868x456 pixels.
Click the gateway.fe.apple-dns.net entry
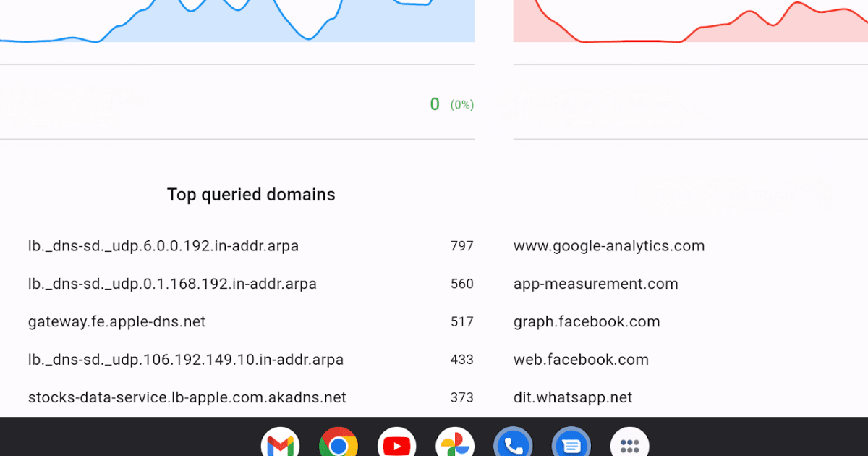pos(116,321)
